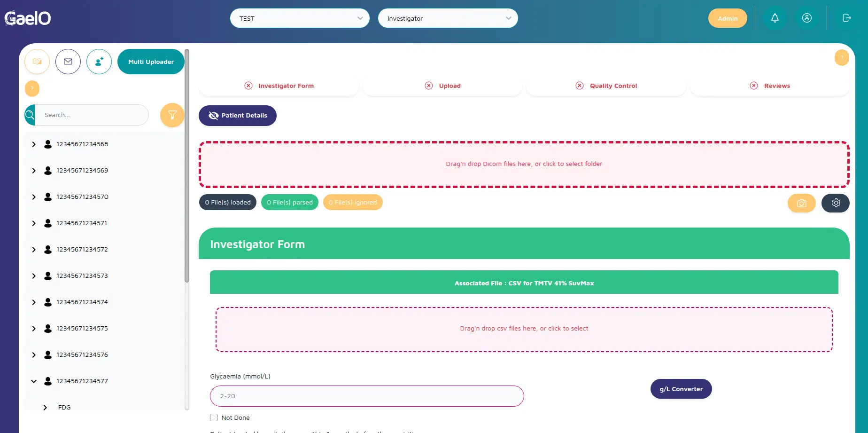Open the upload settings gear
This screenshot has height=433, width=868.
click(x=836, y=203)
